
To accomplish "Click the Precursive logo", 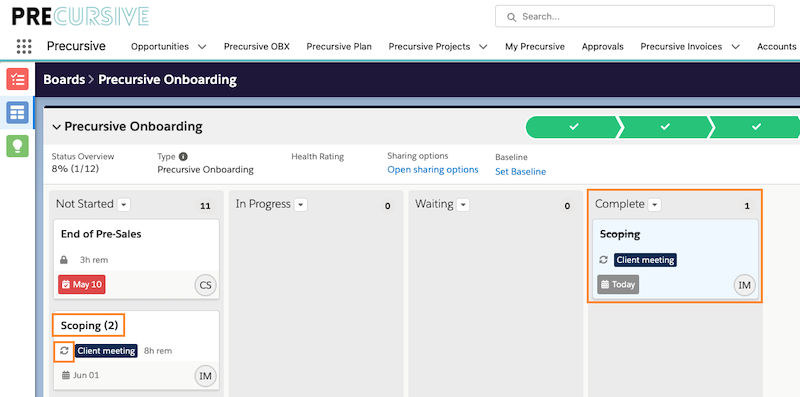I will point(80,16).
